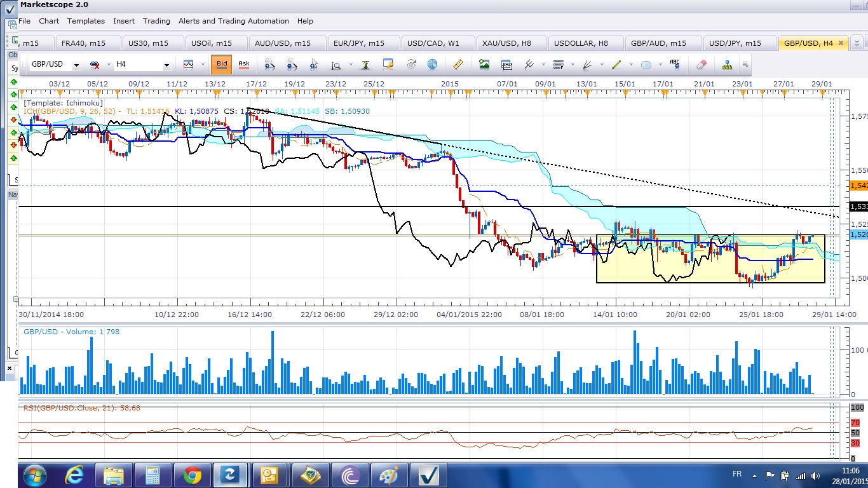Switch to the XAU/USD, H8 tab
The height and width of the screenshot is (488, 868).
510,43
